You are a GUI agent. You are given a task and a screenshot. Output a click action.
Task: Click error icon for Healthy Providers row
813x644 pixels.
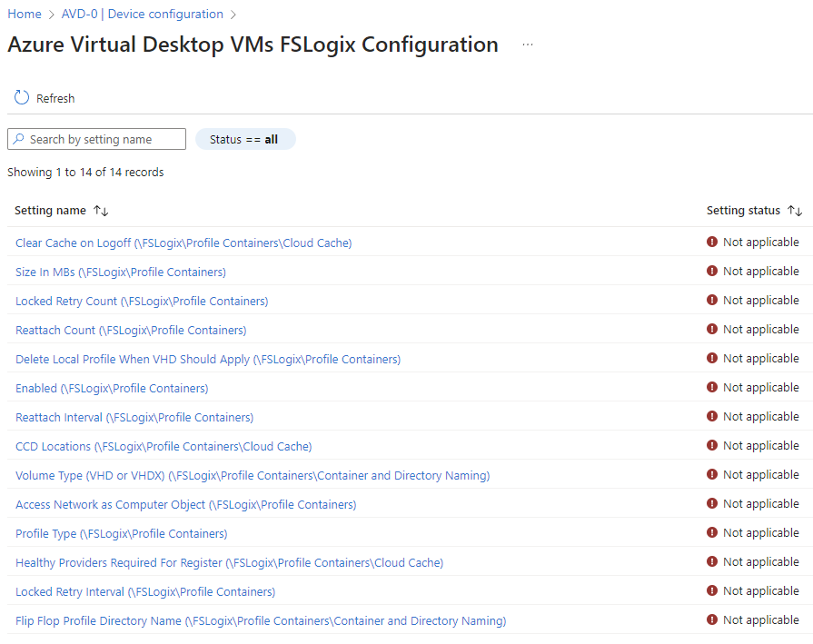click(x=712, y=561)
